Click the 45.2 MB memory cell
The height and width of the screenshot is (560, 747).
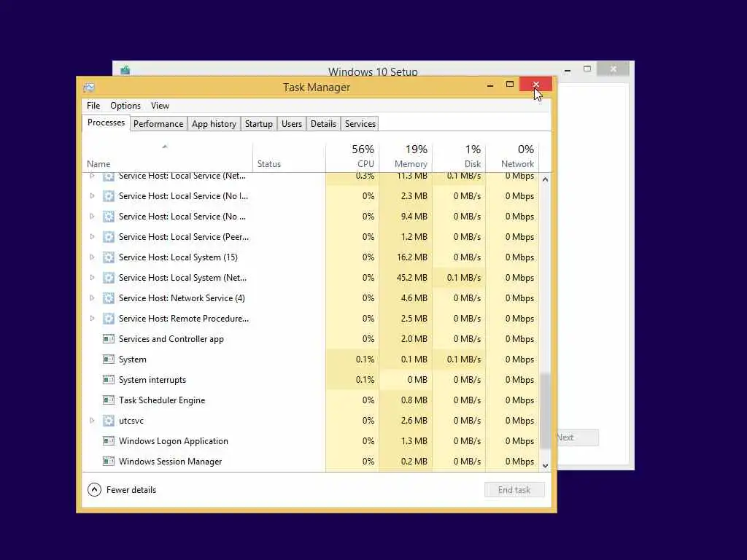pos(406,278)
